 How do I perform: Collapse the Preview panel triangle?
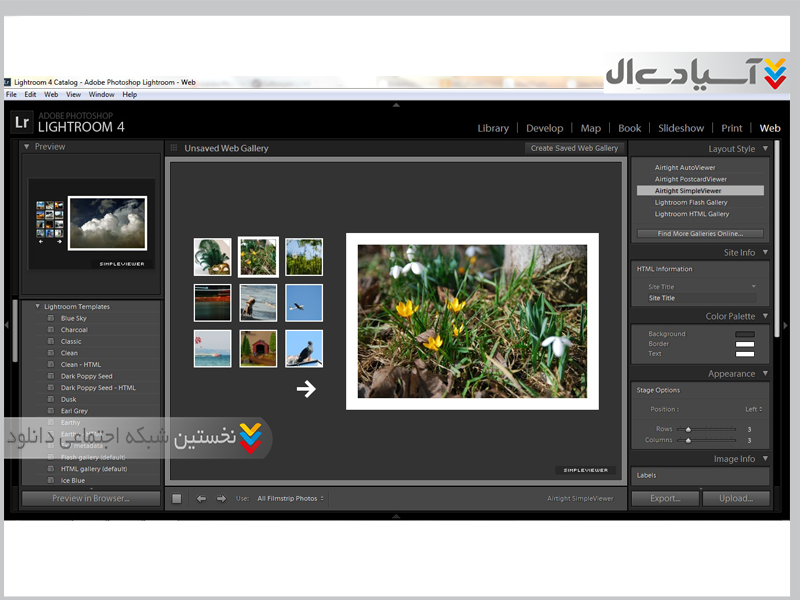coord(27,147)
